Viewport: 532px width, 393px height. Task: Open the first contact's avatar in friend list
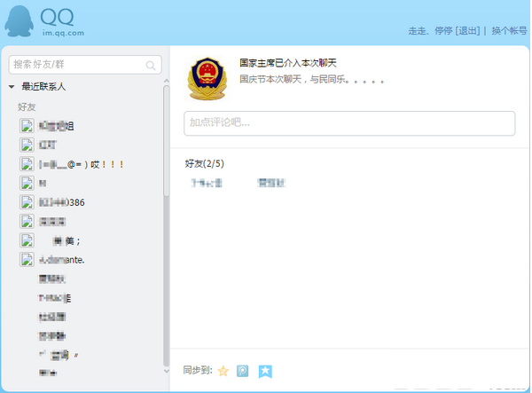click(x=27, y=126)
